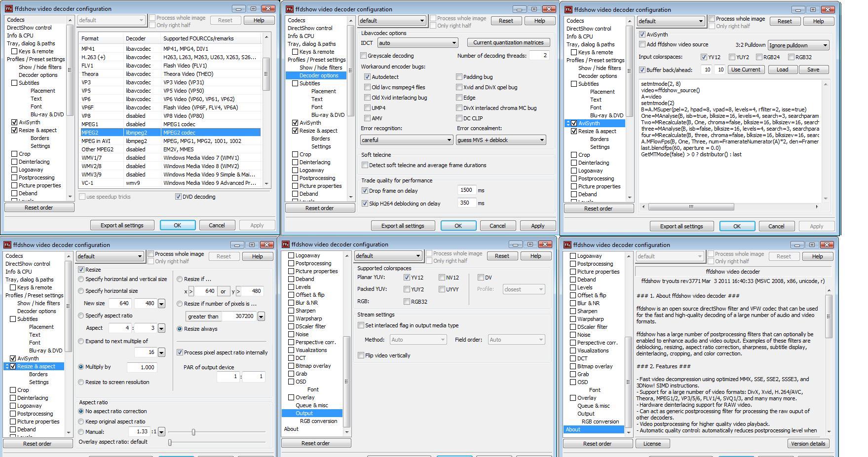This screenshot has width=868, height=457.
Task: Click Reset in the Decoder options window
Action: click(x=506, y=21)
